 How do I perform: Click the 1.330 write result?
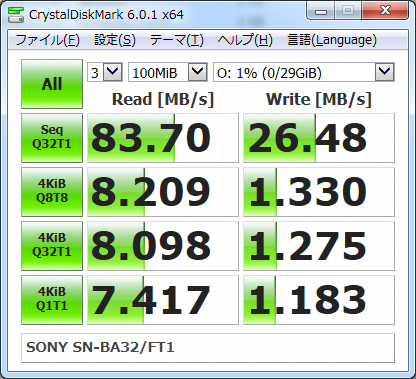point(319,192)
